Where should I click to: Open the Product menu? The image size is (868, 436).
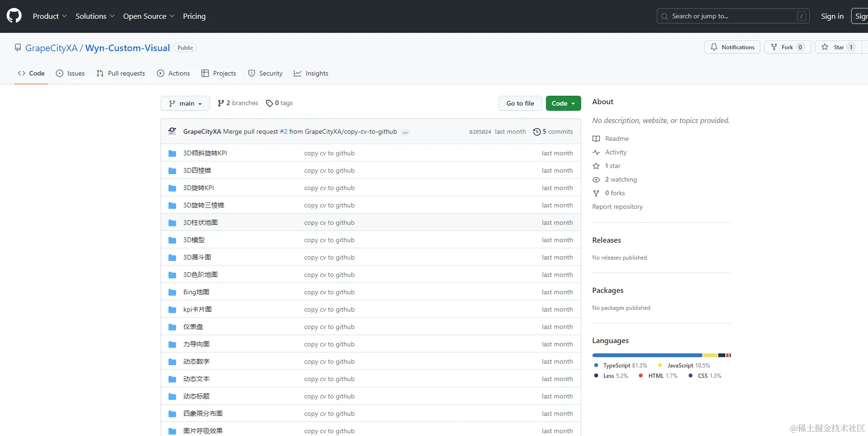50,16
